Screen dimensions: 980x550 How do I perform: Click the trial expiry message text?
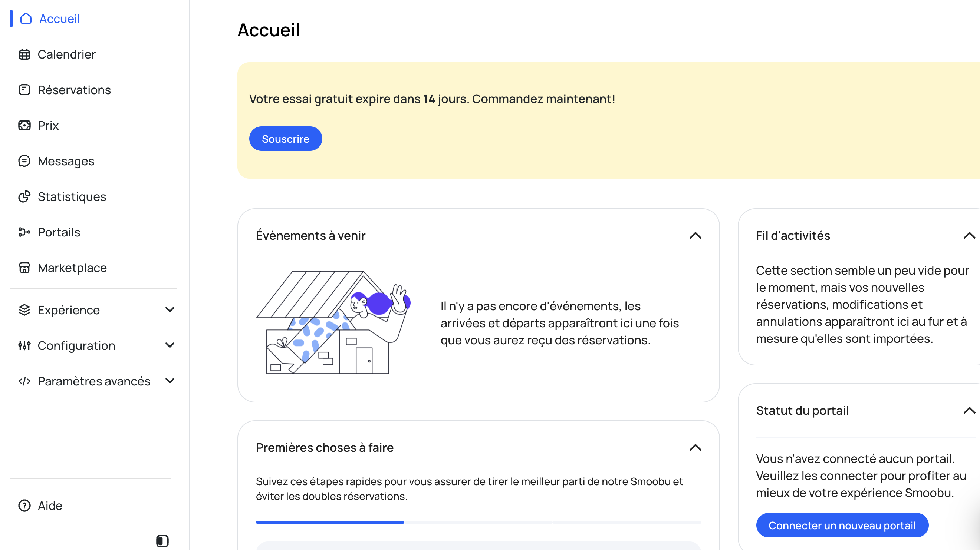[432, 99]
